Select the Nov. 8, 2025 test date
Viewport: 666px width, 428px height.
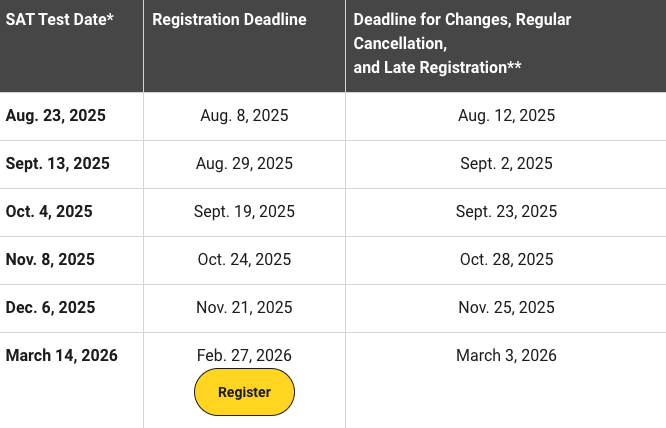pos(50,260)
